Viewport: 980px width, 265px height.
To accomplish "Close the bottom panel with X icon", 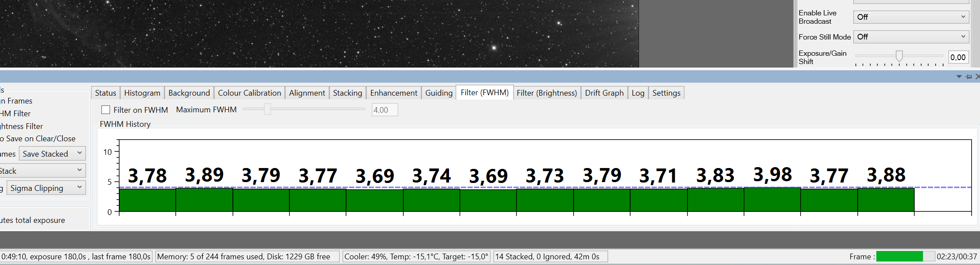I will click(977, 77).
